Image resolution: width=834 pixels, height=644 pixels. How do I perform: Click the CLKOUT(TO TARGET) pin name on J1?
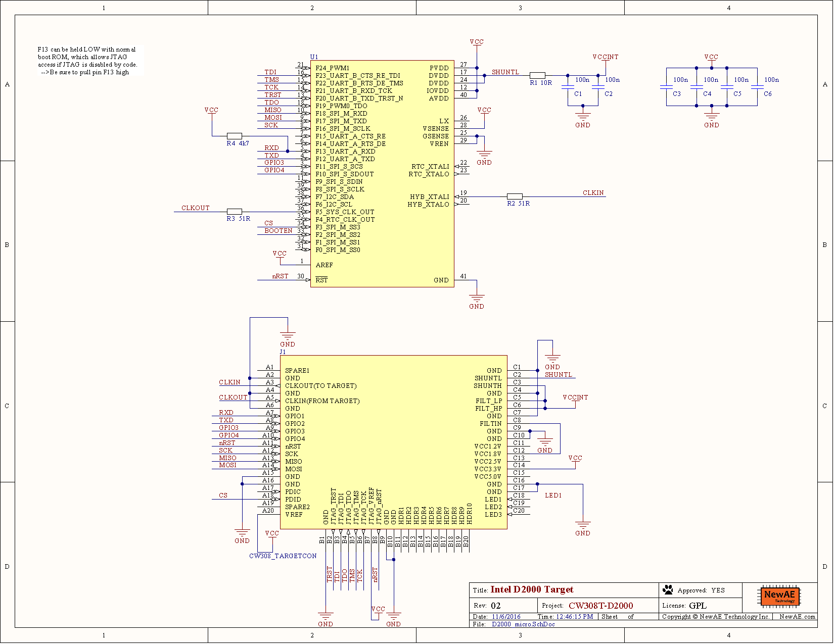[x=320, y=386]
